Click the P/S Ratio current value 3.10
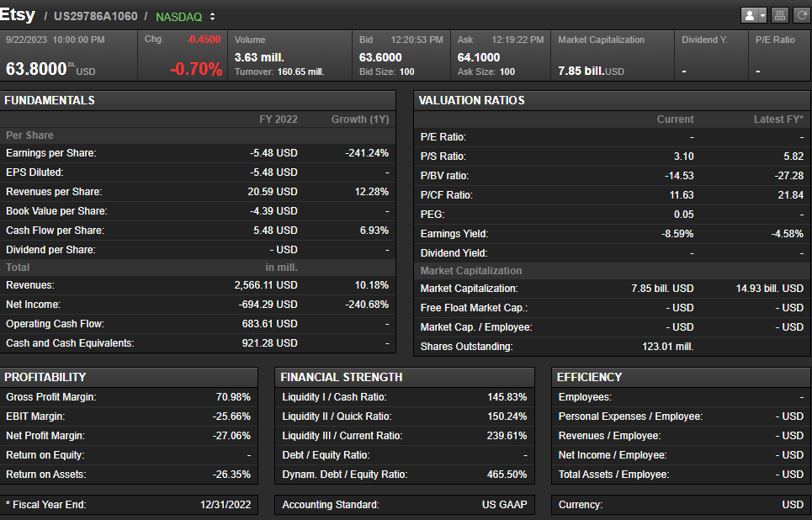The height and width of the screenshot is (520, 812). [x=683, y=157]
